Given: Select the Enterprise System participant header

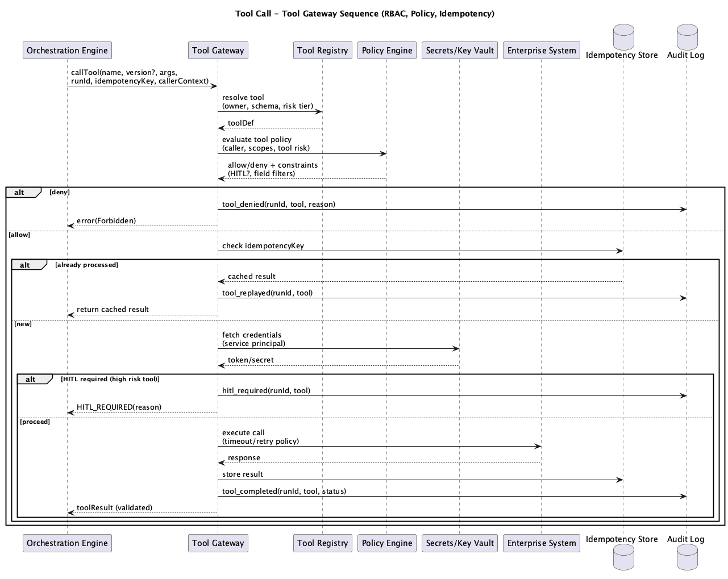Looking at the screenshot, I should click(541, 50).
